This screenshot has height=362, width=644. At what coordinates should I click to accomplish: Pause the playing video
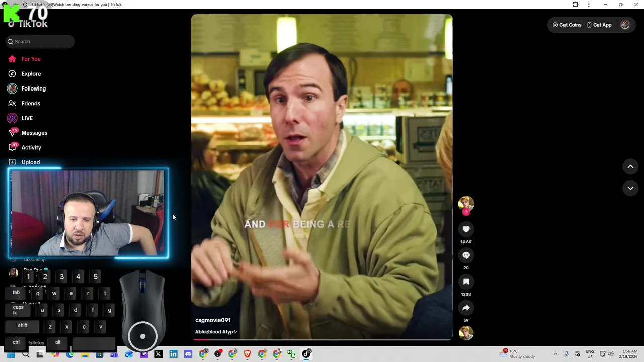coord(321,176)
